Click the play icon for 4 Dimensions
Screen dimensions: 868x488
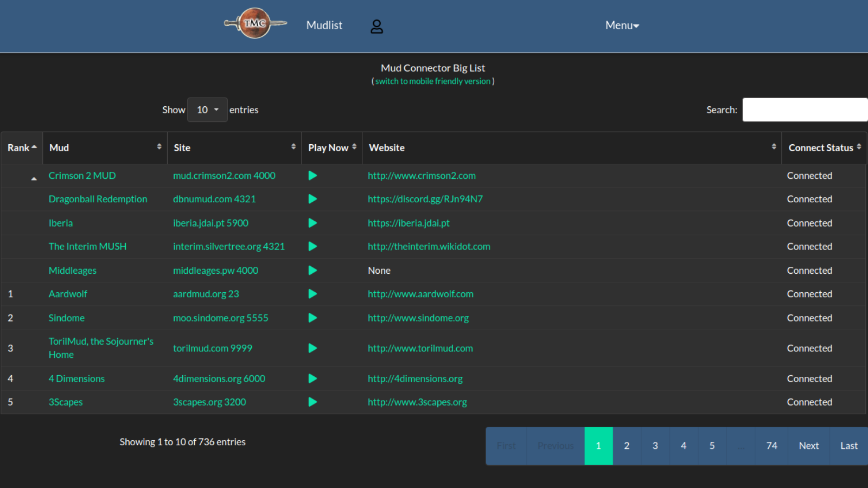tap(312, 378)
